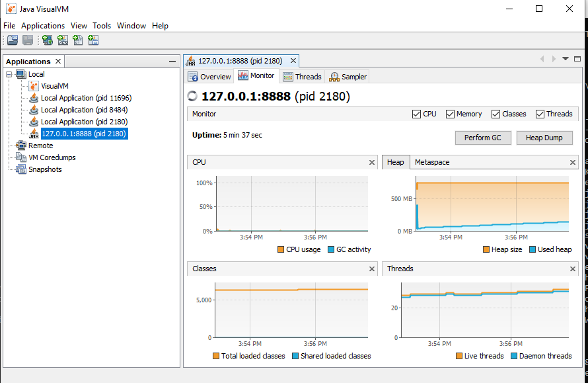
Task: Select Local Application (pid 2180) node
Action: pyautogui.click(x=84, y=122)
